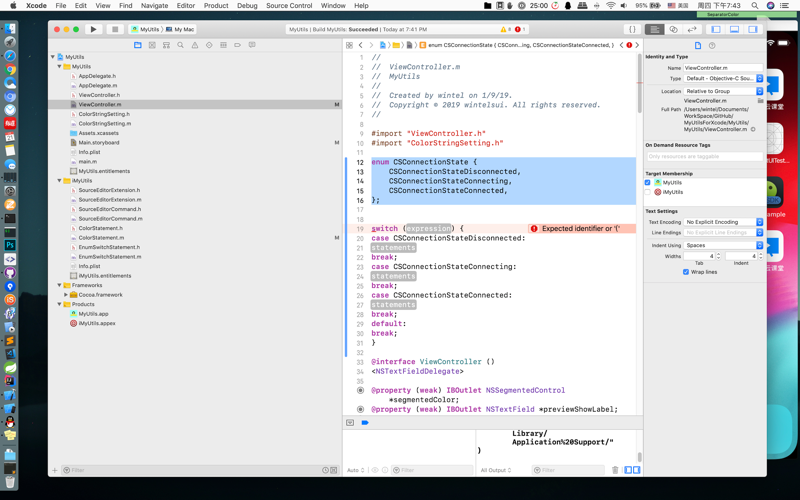Open the Find navigator search icon

point(181,45)
